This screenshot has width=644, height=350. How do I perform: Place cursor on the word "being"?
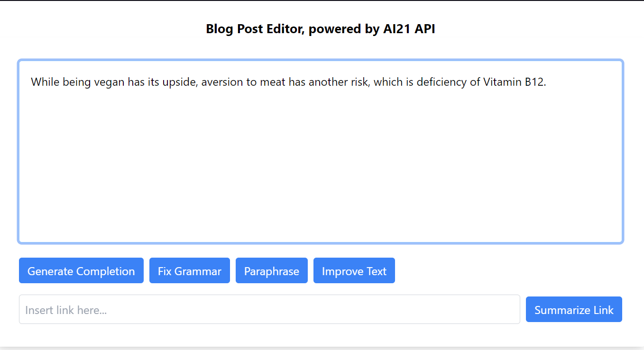(x=77, y=82)
